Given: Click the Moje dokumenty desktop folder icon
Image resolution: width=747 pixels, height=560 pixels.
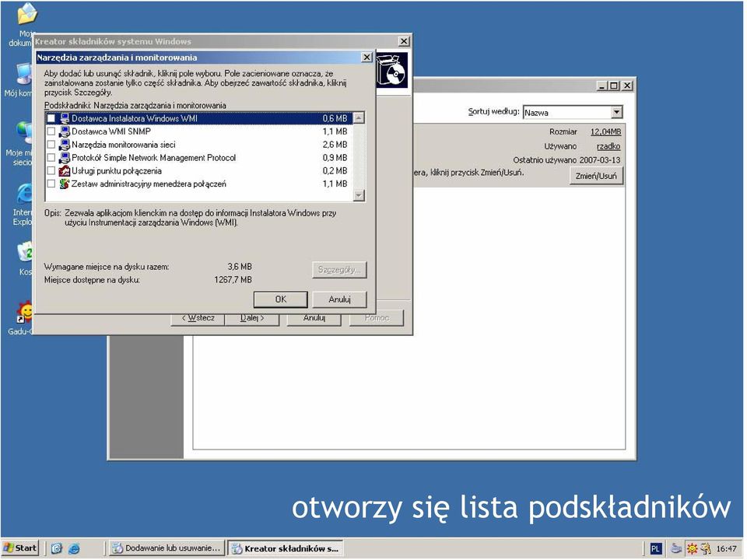Looking at the screenshot, I should 26,13.
